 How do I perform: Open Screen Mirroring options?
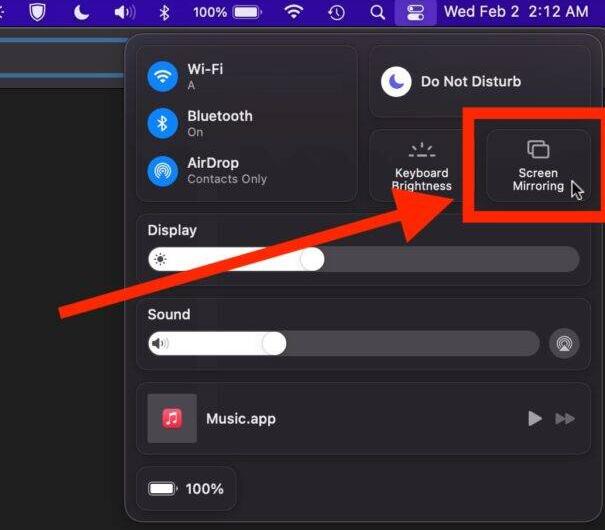[538, 166]
